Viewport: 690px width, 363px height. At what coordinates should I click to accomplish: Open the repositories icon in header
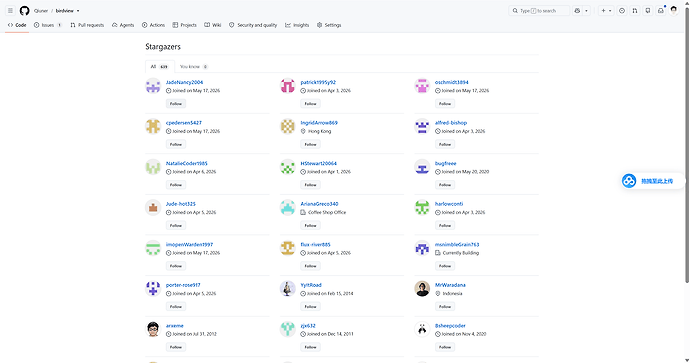point(648,11)
